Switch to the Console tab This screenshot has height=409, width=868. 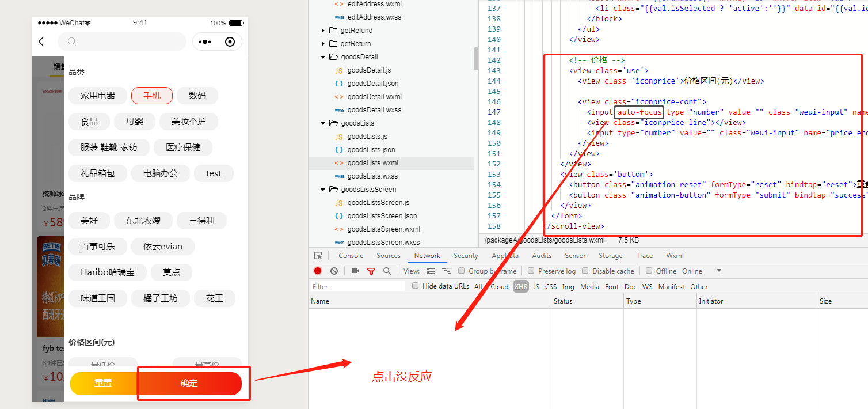click(351, 256)
